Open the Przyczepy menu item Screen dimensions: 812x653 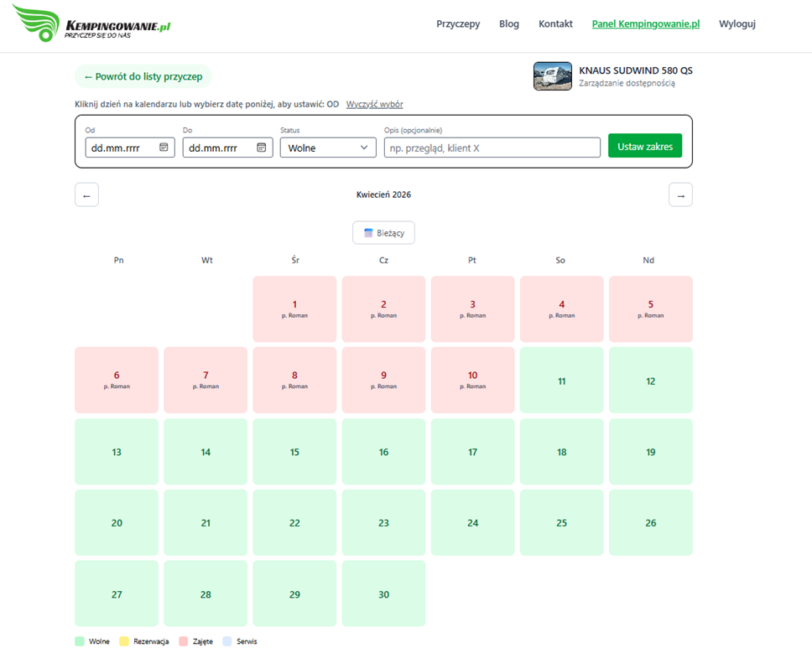point(458,24)
